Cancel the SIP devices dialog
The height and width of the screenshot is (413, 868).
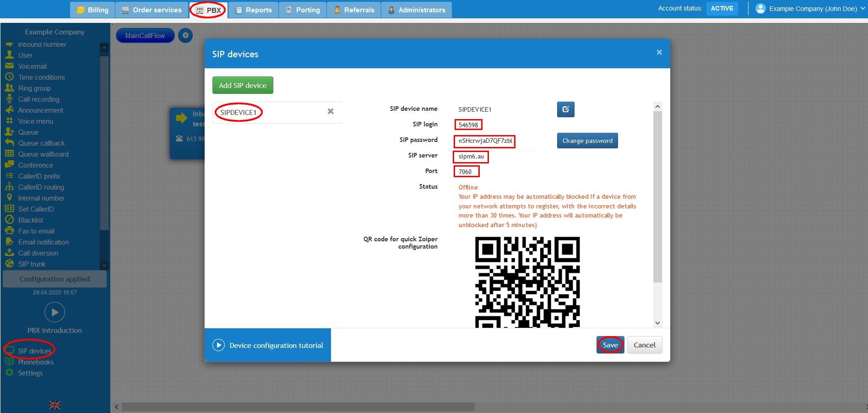tap(645, 345)
